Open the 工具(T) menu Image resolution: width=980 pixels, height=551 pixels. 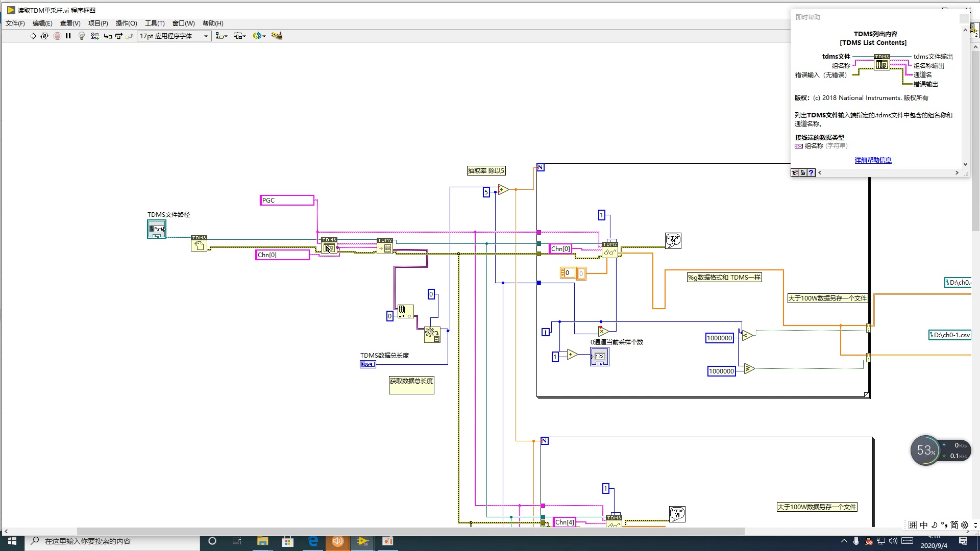click(155, 23)
